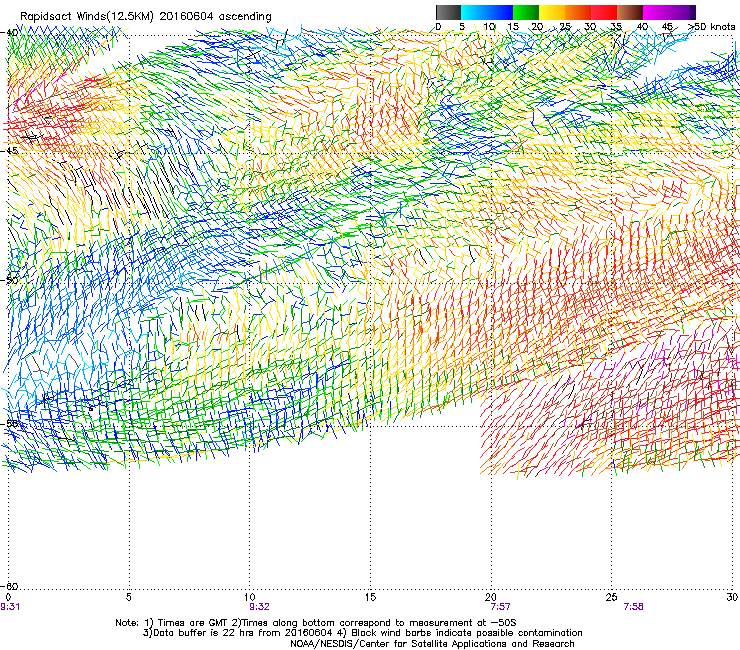Click the purple '9:31' time stamp
740x650 pixels.
click(x=10, y=607)
